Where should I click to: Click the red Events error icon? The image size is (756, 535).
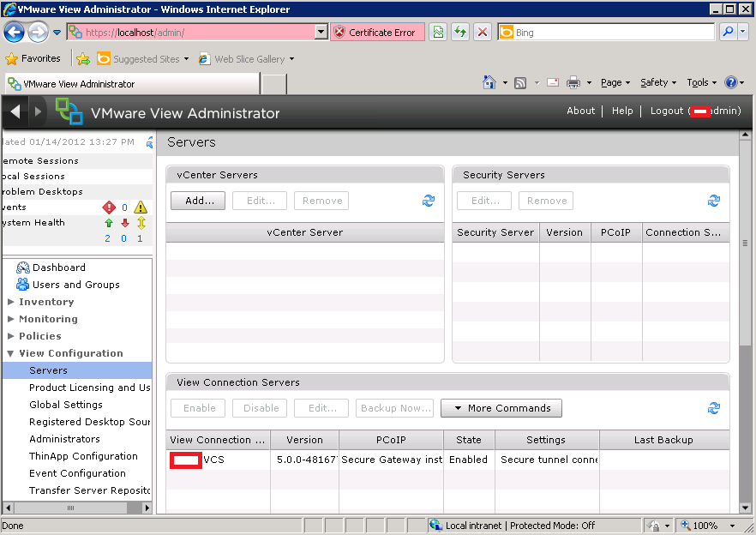(x=109, y=207)
